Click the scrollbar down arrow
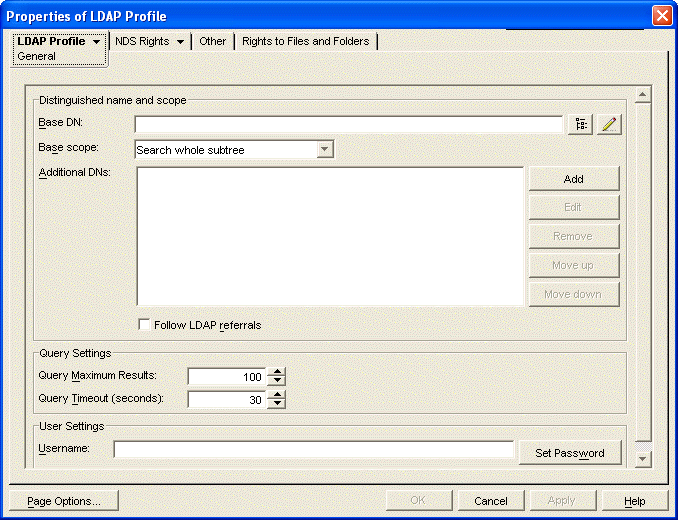The width and height of the screenshot is (678, 520). (643, 459)
